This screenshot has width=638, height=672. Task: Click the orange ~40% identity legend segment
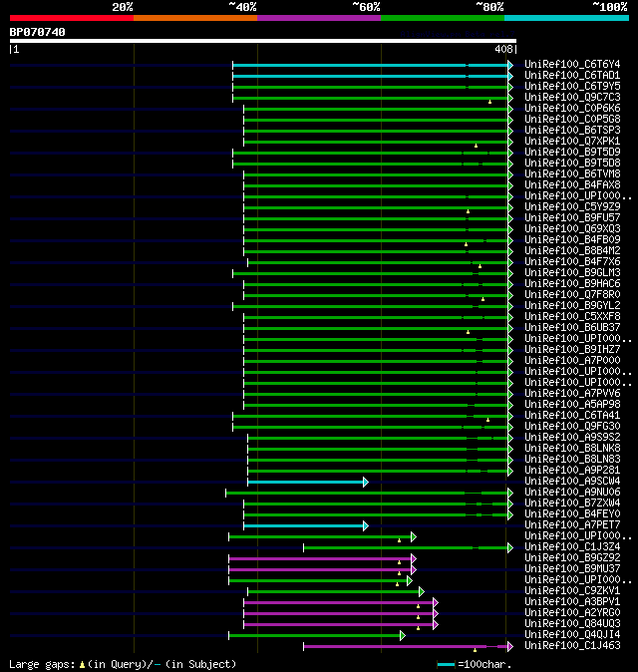coord(195,18)
